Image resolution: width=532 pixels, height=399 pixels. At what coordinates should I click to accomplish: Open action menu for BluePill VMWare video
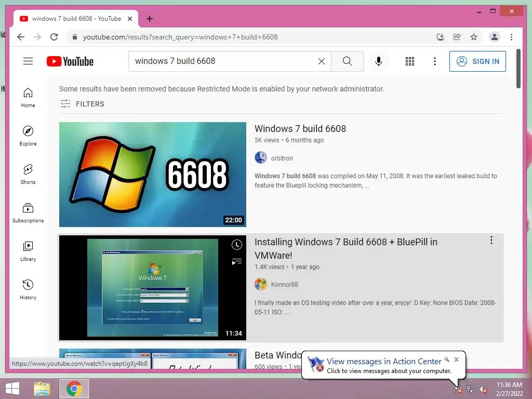pos(491,240)
